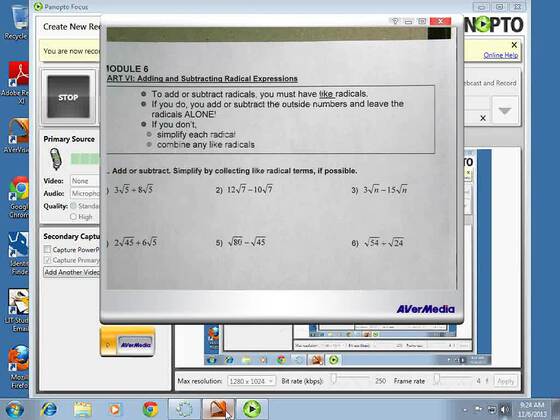Click the microphone icon under Primary Source
560x420 pixels.
[55, 159]
